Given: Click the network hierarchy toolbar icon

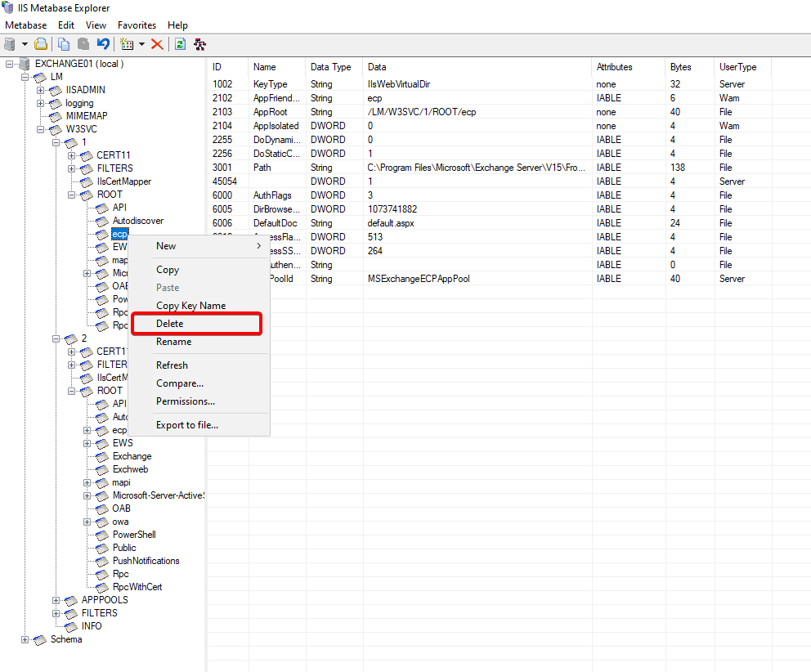Looking at the screenshot, I should pyautogui.click(x=199, y=44).
